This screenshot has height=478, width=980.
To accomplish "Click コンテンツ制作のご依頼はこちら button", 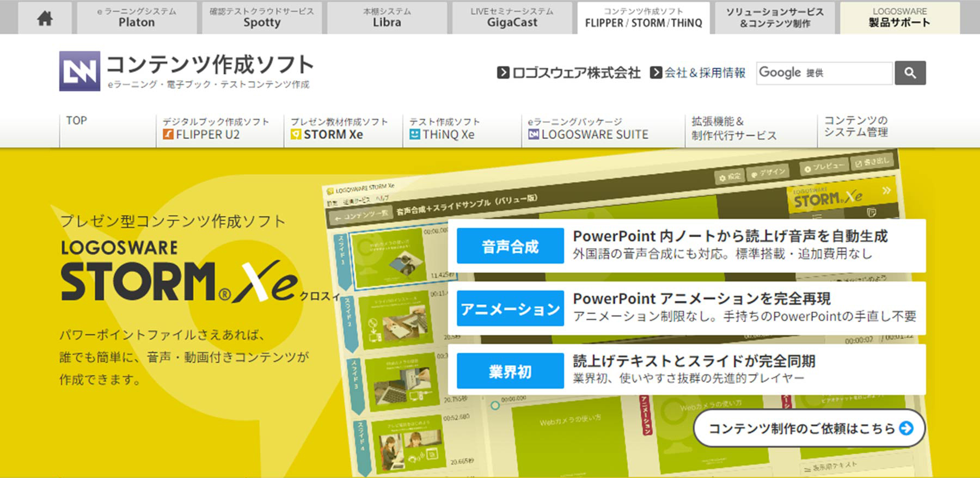I will coord(810,428).
